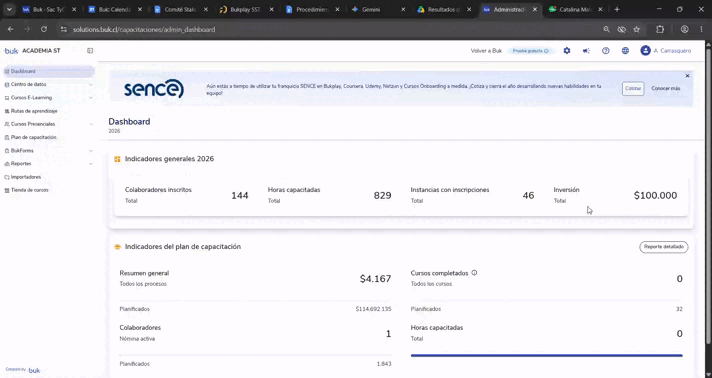Open the Chrome three-dot menu
The width and height of the screenshot is (712, 378).
coord(701,29)
